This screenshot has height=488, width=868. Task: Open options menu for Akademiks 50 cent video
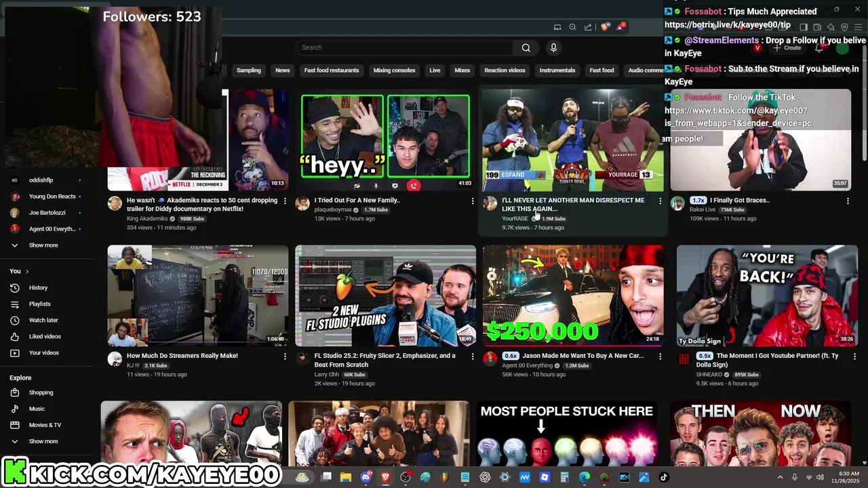[x=285, y=201]
